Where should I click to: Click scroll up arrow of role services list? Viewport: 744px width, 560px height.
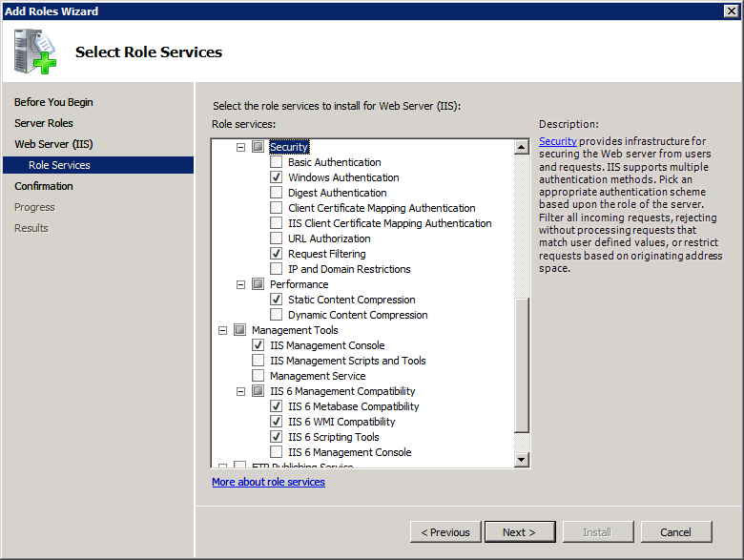click(x=522, y=147)
